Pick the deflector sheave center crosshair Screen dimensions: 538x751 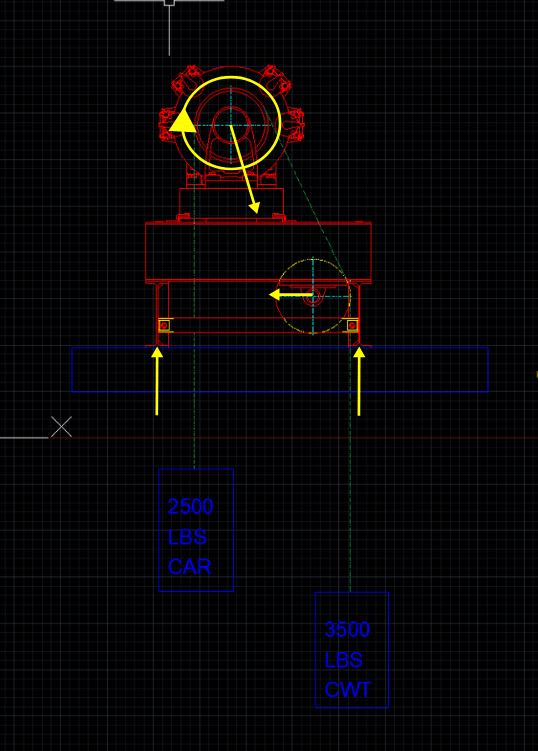coord(313,296)
